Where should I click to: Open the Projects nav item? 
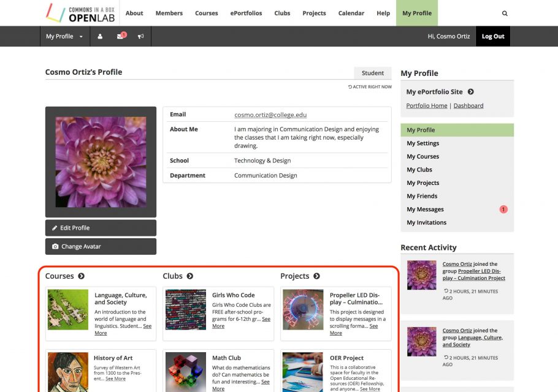coord(314,13)
